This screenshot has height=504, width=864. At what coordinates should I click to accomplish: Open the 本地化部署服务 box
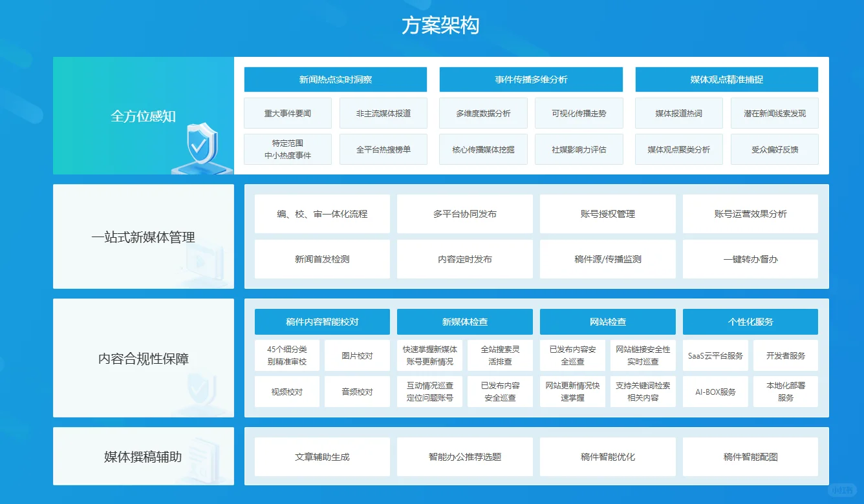[786, 392]
